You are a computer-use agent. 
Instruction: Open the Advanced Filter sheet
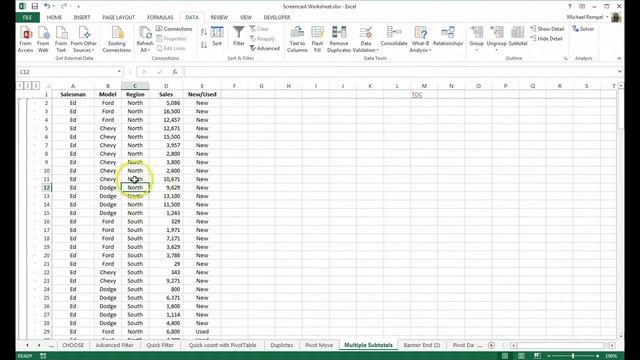coord(114,345)
